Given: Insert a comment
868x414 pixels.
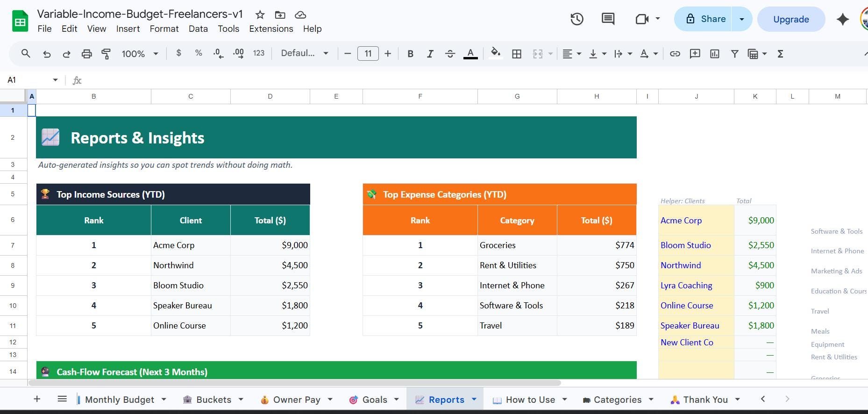Looking at the screenshot, I should pyautogui.click(x=695, y=54).
